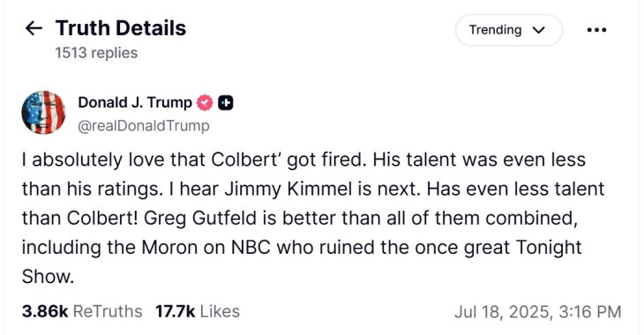
Task: Click the Jul 18, 2025 timestamp
Action: pos(537,311)
